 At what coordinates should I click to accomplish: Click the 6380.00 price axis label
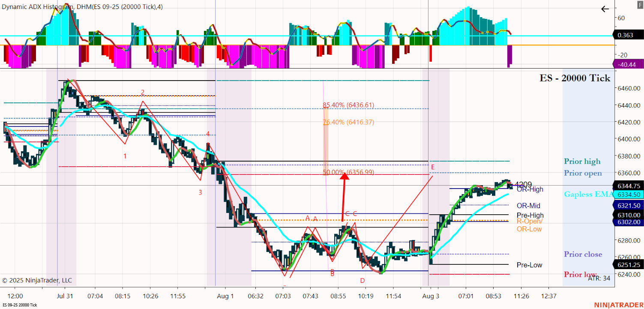(629, 156)
